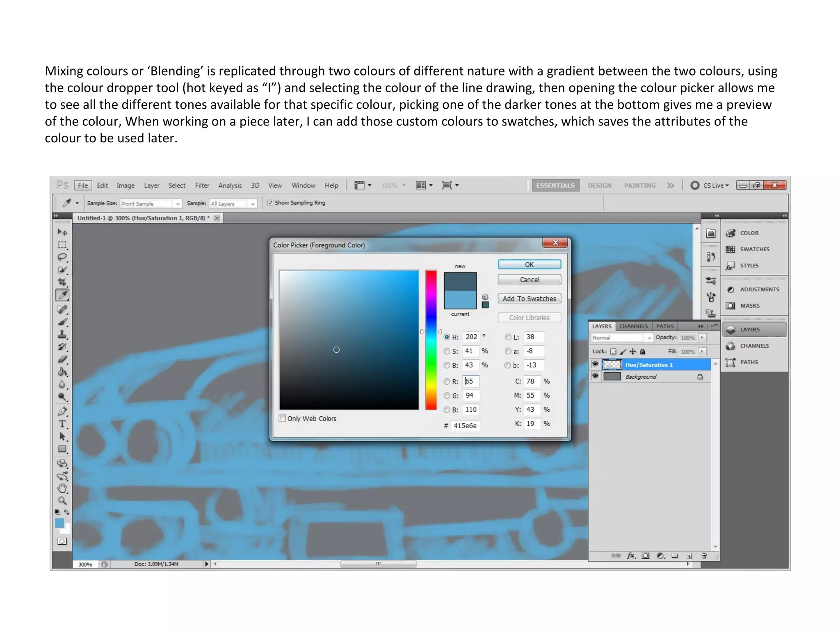Image resolution: width=840 pixels, height=630 pixels.
Task: Add a layer mask in Layers panel
Action: [x=646, y=556]
